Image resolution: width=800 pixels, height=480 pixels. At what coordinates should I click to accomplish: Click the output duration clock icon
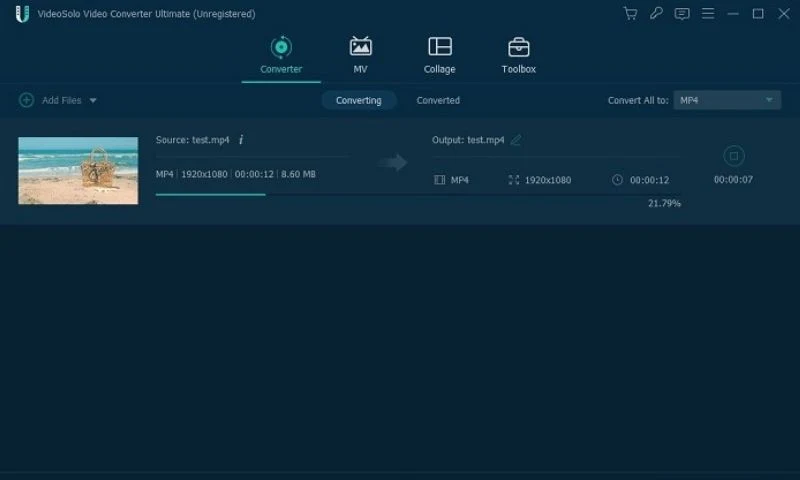pos(617,180)
